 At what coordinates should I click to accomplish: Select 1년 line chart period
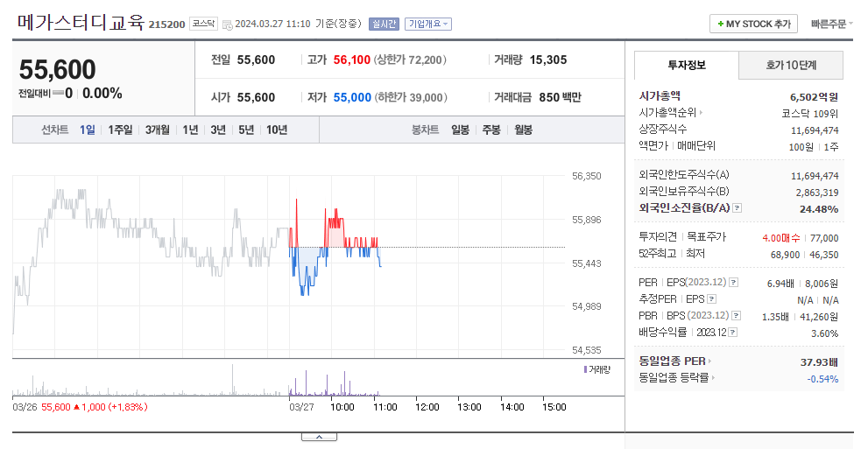[190, 130]
